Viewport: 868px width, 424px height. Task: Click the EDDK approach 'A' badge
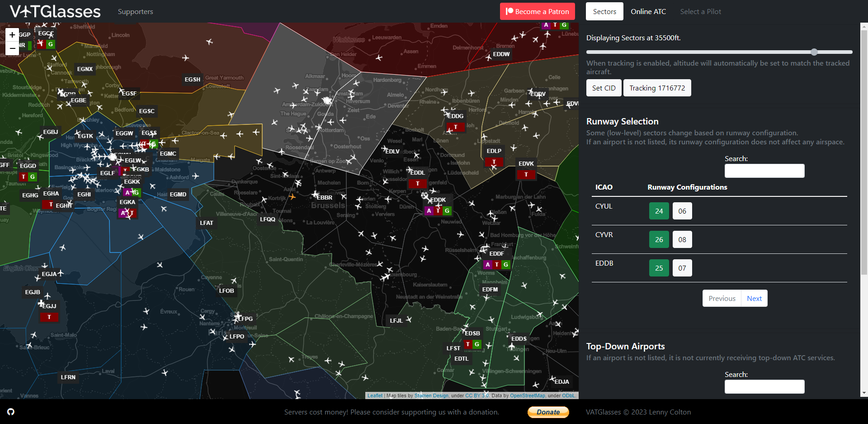point(429,211)
